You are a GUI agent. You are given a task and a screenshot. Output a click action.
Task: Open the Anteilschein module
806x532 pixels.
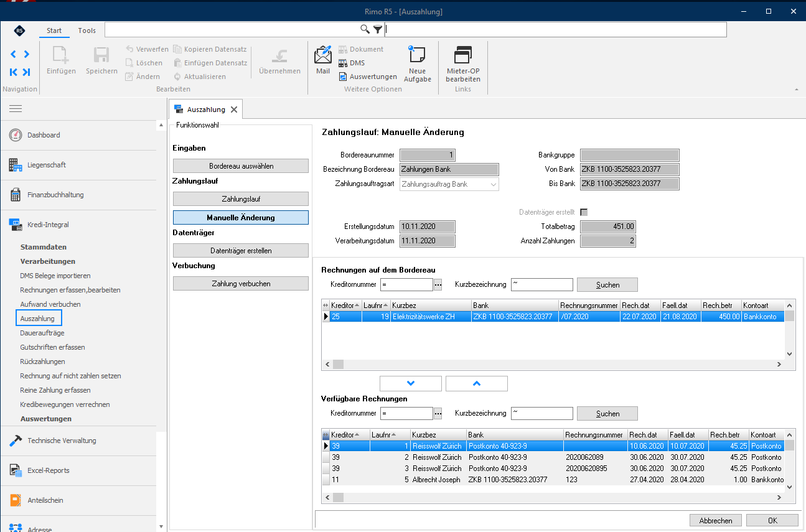[x=78, y=500]
